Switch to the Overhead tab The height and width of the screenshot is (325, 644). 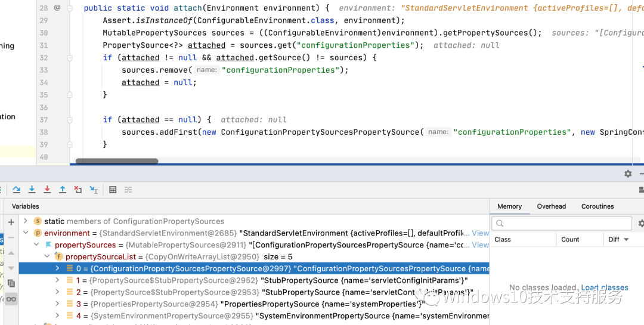[x=551, y=206]
